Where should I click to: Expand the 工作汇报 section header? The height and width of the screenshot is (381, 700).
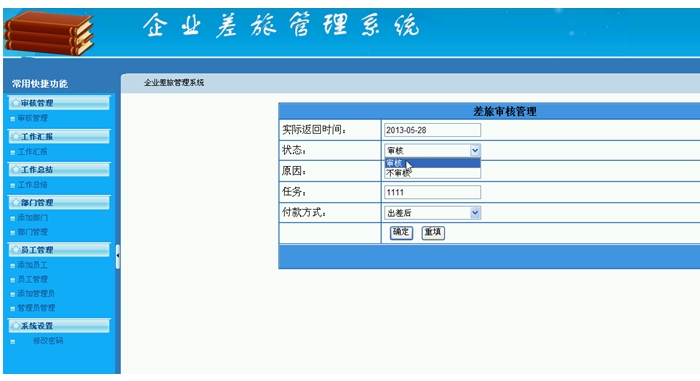pyautogui.click(x=59, y=136)
